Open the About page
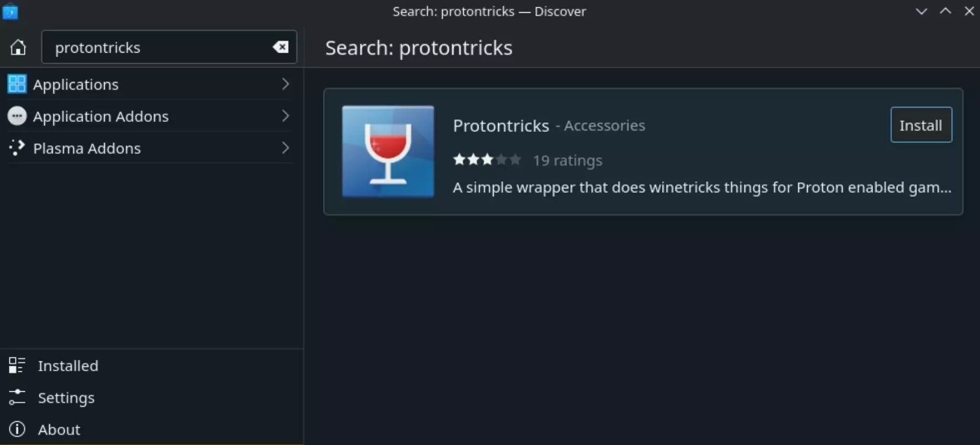This screenshot has width=980, height=445. 59,429
